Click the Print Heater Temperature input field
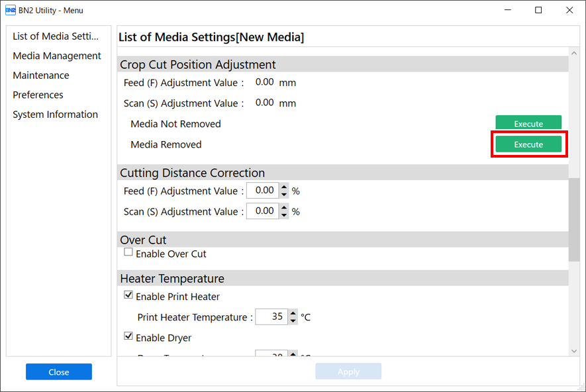The width and height of the screenshot is (586, 392). coord(271,317)
